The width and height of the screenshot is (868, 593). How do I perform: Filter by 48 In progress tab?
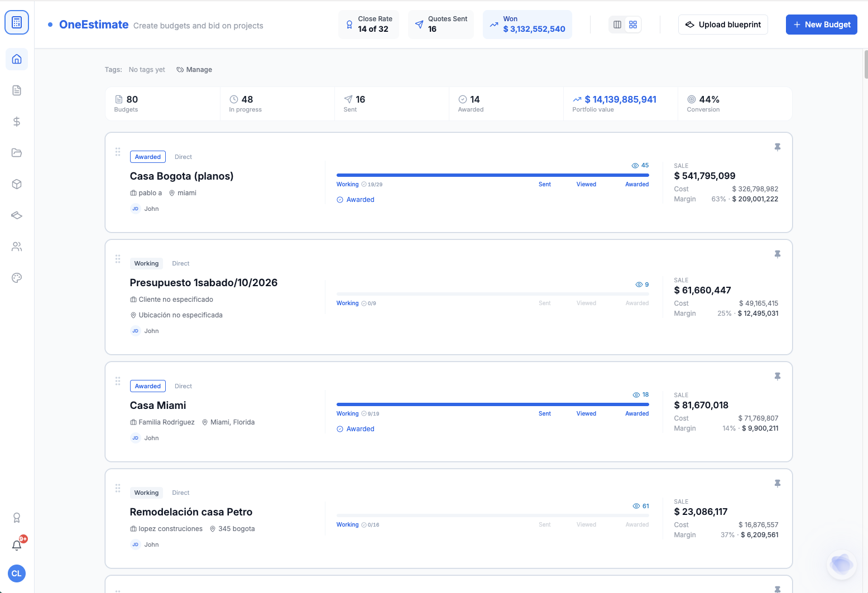pyautogui.click(x=277, y=104)
